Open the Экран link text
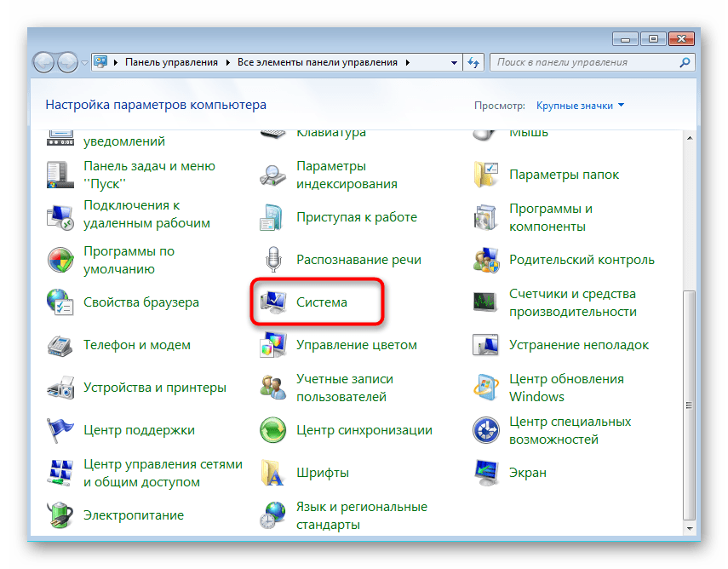728x569 pixels. 528,473
